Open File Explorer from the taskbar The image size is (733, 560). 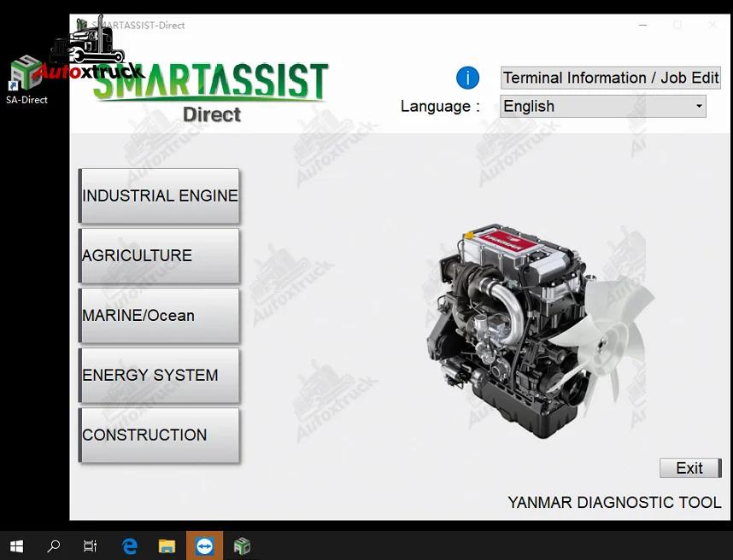(x=167, y=545)
